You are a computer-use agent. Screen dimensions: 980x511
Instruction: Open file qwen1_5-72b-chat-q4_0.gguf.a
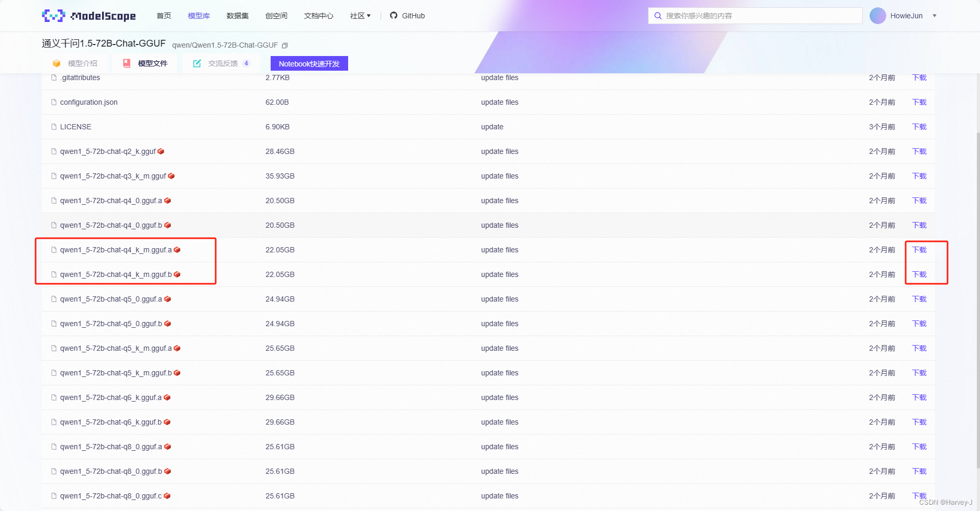pos(111,201)
